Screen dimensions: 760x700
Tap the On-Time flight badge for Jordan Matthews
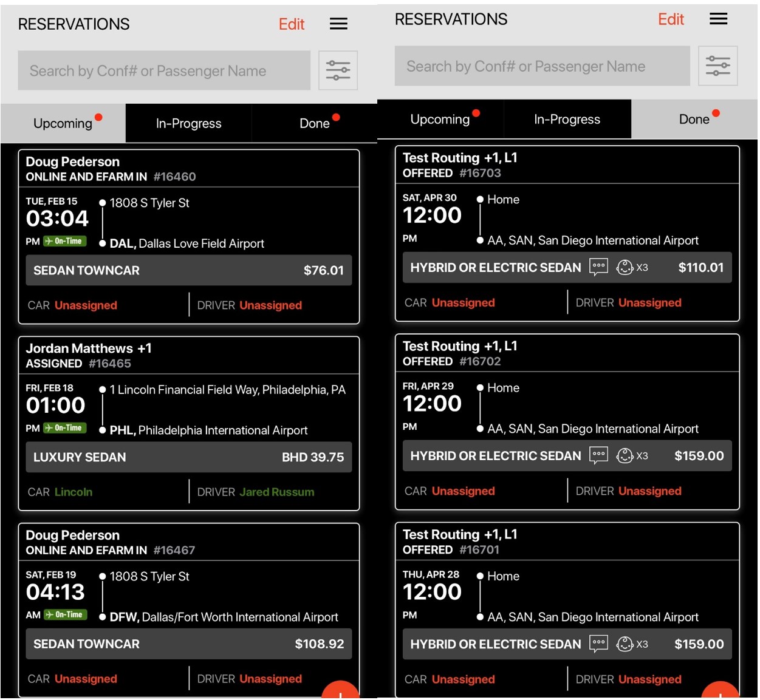pos(65,428)
